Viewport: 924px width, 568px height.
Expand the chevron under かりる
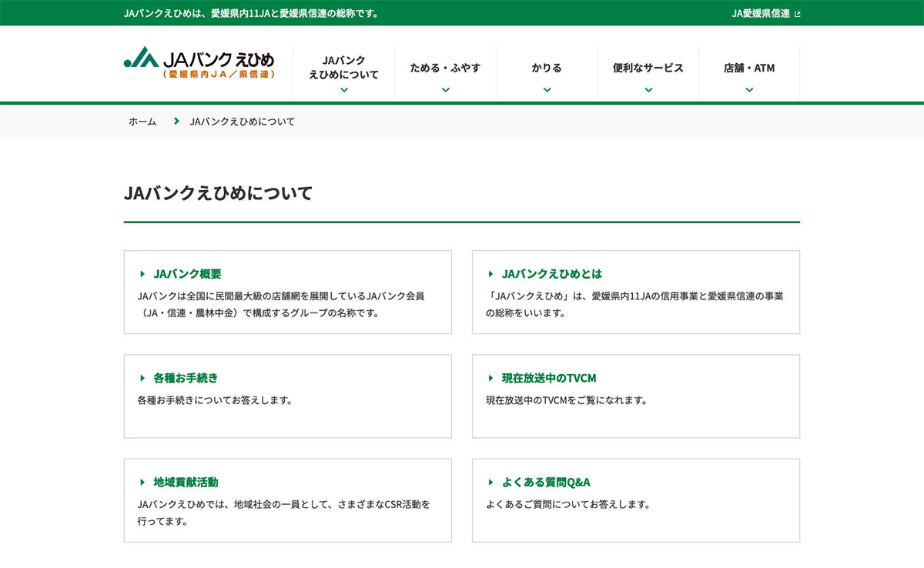point(547,90)
